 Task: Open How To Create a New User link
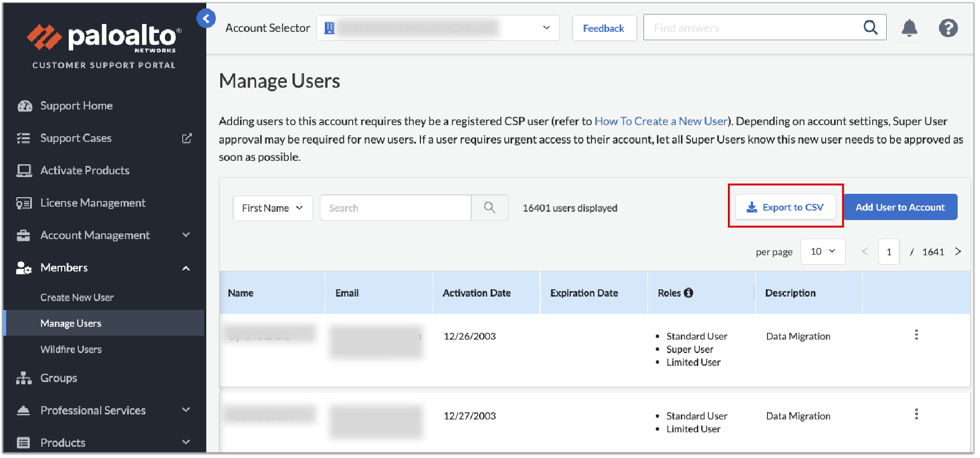pos(661,121)
